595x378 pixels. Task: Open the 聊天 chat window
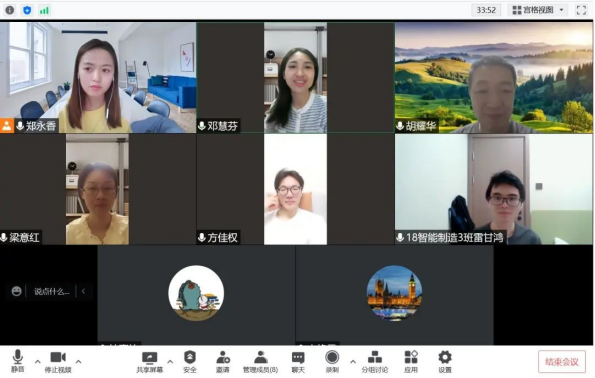[x=298, y=362]
